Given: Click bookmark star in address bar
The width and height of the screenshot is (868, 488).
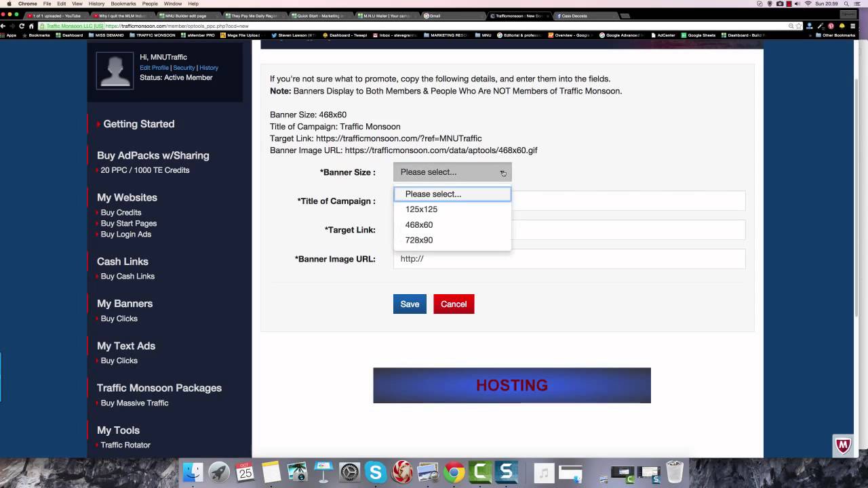Looking at the screenshot, I should [x=800, y=26].
